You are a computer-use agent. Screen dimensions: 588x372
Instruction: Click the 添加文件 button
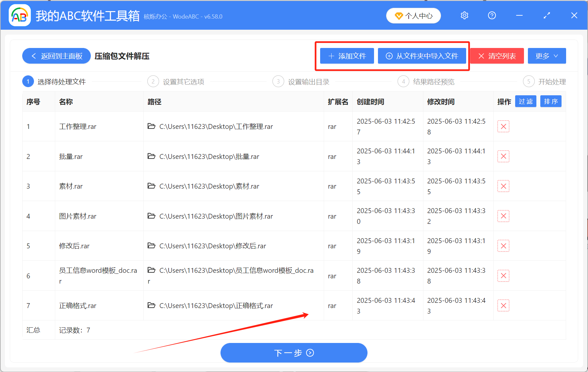click(347, 56)
